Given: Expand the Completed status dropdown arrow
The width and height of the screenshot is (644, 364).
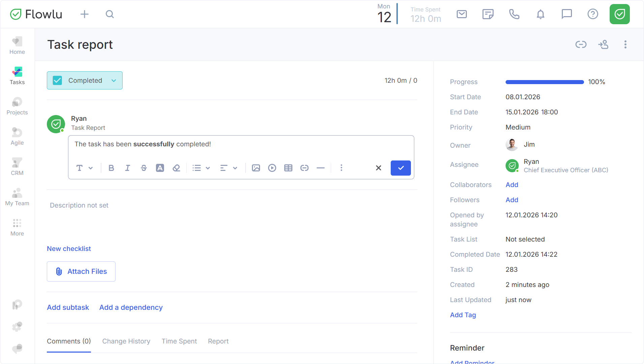Looking at the screenshot, I should (x=114, y=80).
